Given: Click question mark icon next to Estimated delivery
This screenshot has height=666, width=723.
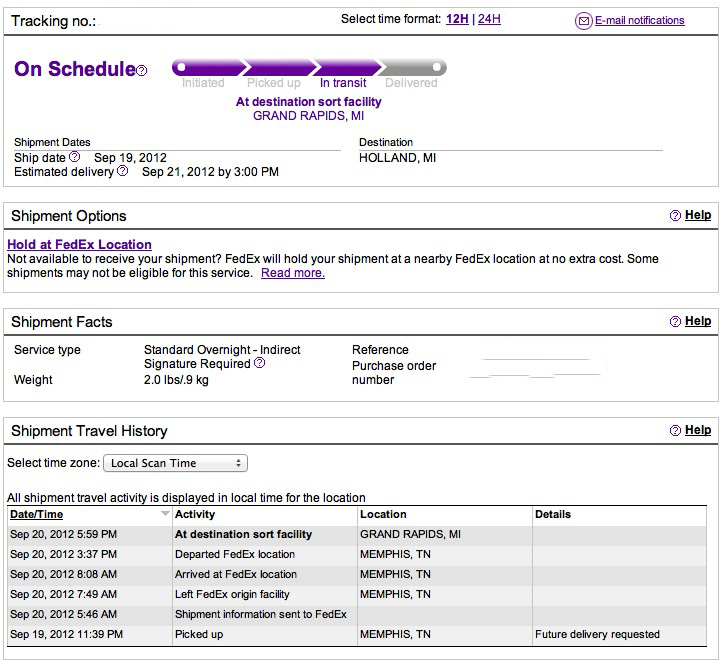Looking at the screenshot, I should tap(122, 171).
